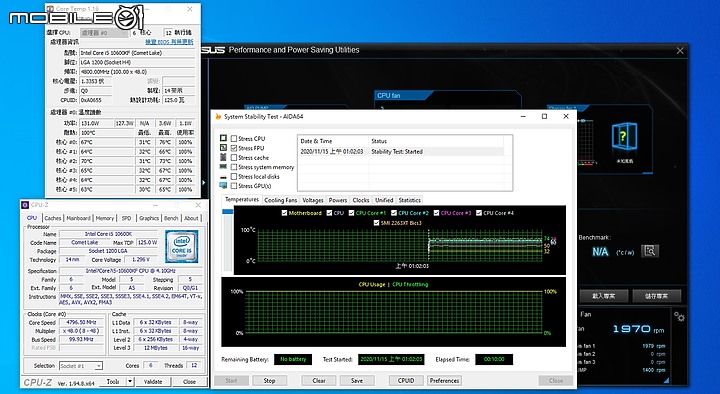Tick the Stress system memory checkbox
This screenshot has width=720, height=394.
[x=234, y=167]
